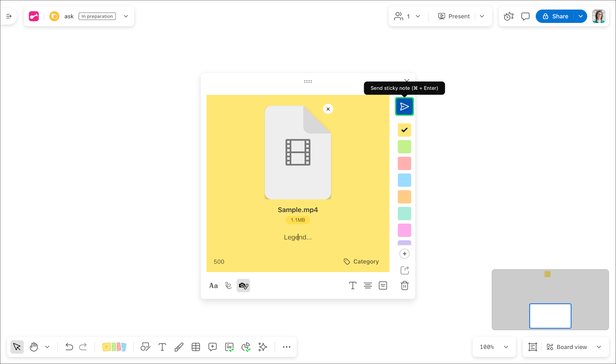Add a comment with the comment tool
The height and width of the screenshot is (364, 616).
click(x=213, y=347)
